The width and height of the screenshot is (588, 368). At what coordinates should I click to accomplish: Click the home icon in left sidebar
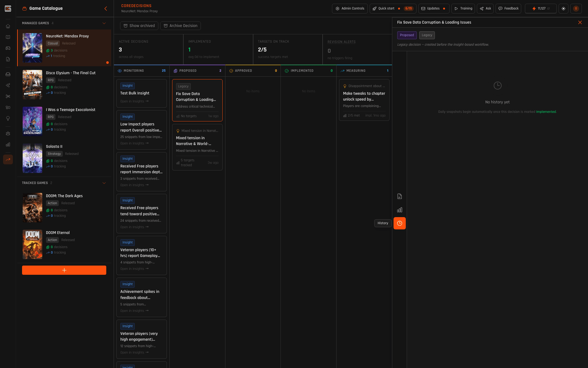pos(8,26)
